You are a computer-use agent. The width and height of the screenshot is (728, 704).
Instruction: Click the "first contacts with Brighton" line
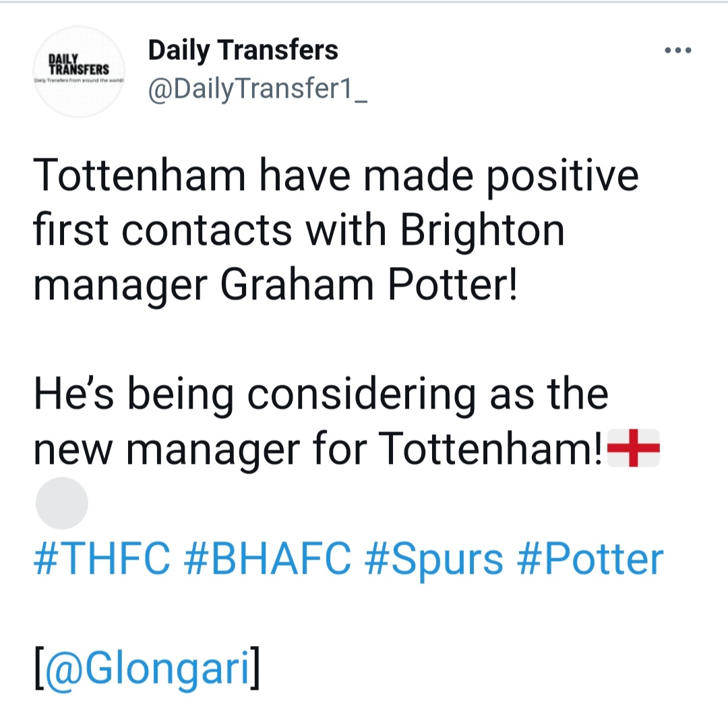click(x=299, y=231)
